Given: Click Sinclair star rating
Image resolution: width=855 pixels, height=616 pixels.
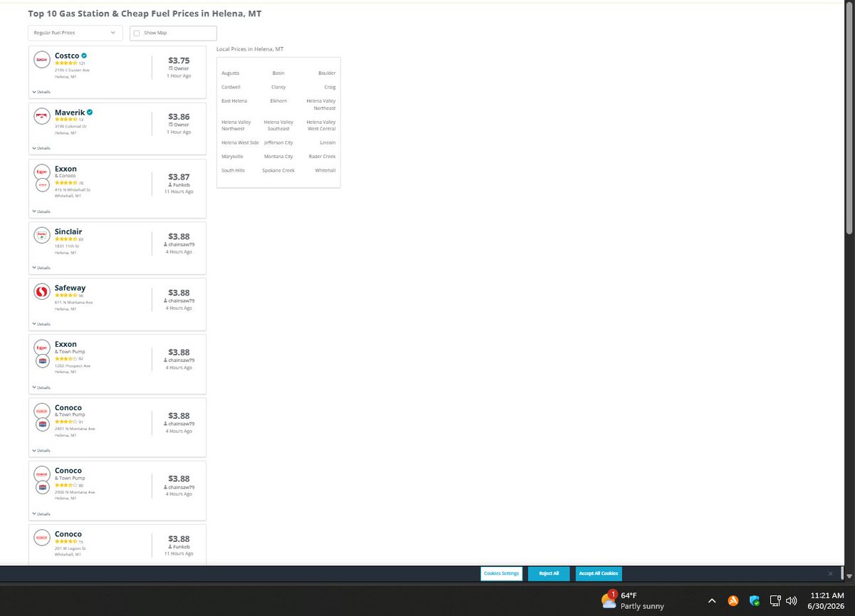Looking at the screenshot, I should pyautogui.click(x=66, y=239).
